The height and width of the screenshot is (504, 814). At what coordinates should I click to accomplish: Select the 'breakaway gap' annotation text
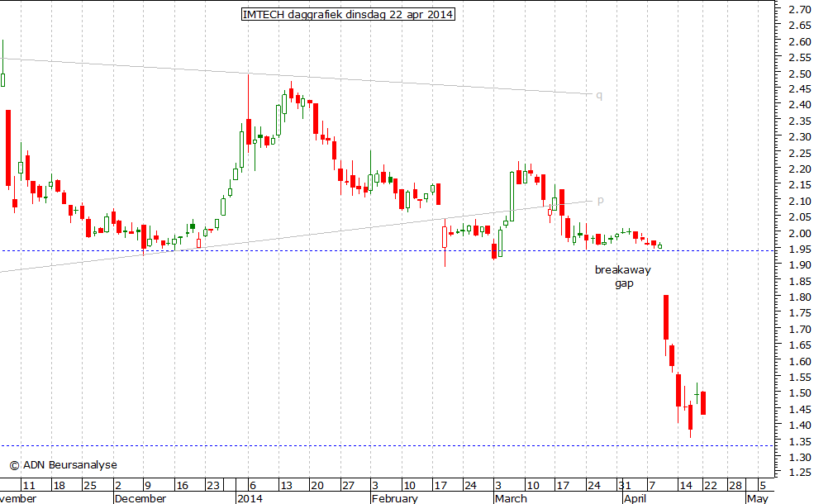click(x=622, y=276)
